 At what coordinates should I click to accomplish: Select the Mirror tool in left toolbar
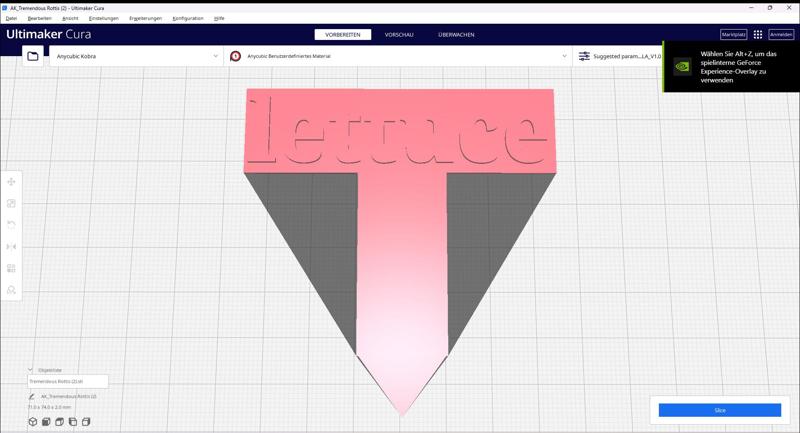point(11,247)
